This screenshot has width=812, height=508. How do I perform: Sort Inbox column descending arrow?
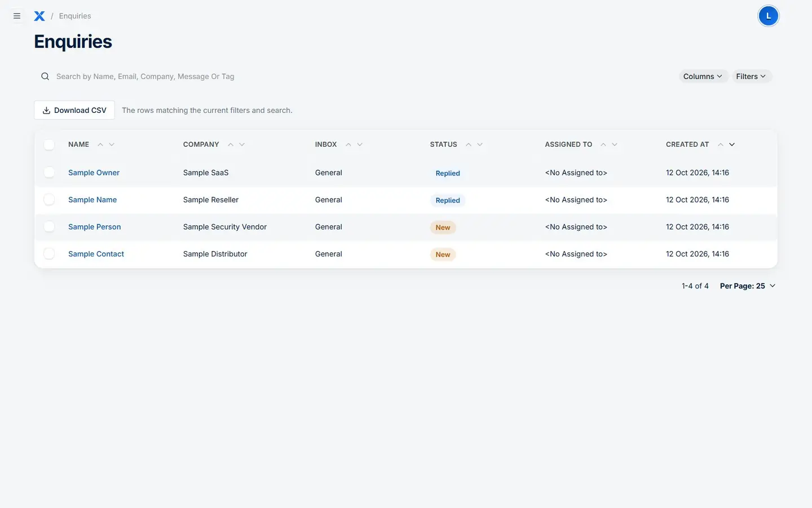pyautogui.click(x=360, y=144)
